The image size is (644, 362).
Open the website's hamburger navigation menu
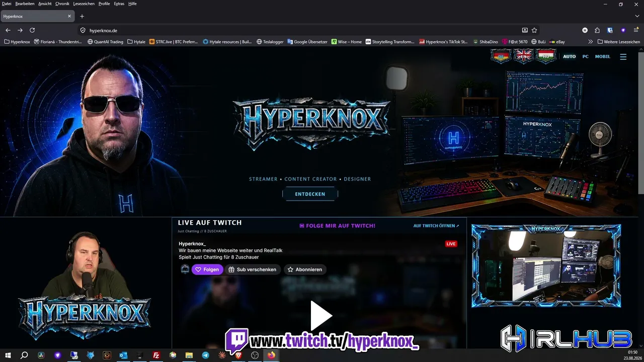(x=623, y=57)
